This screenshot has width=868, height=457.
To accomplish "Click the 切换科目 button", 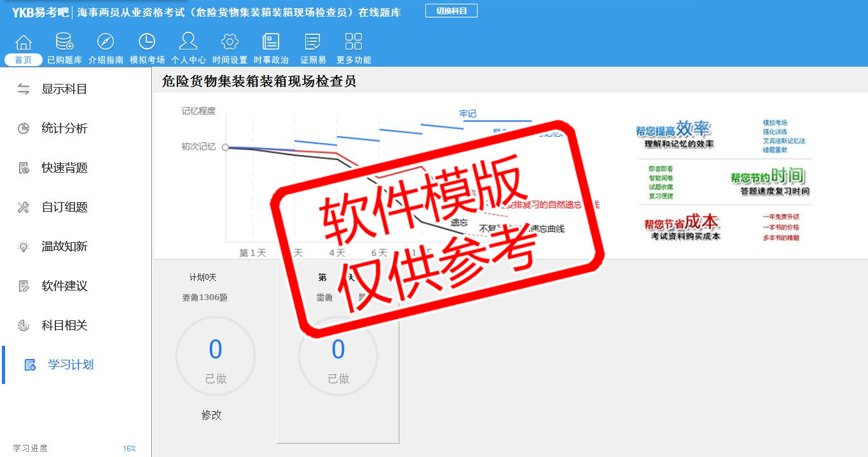I will [x=451, y=11].
